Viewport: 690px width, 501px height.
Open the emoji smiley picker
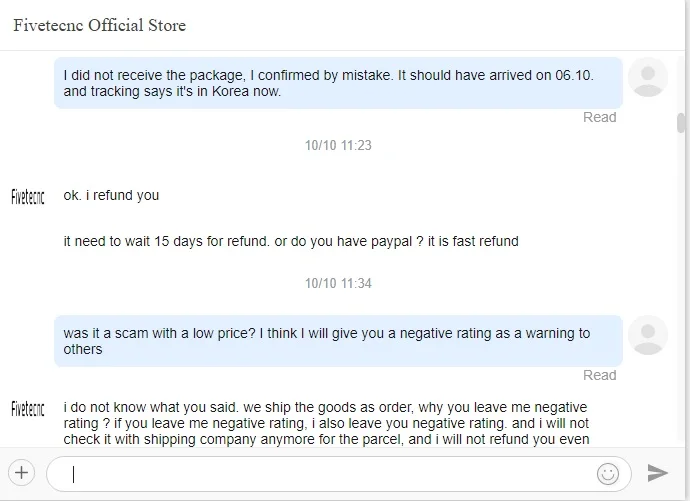pos(607,473)
